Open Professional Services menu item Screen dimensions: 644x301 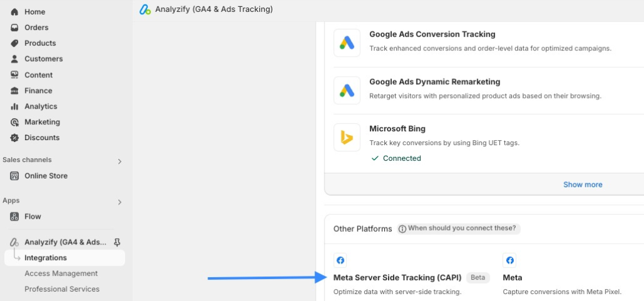click(62, 289)
